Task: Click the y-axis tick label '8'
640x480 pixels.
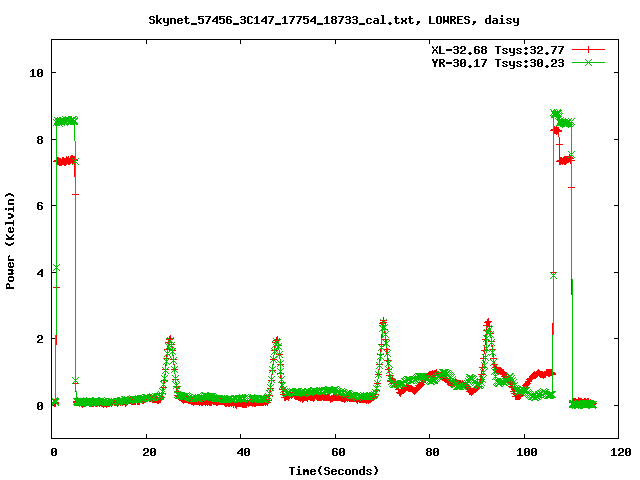Action: click(x=40, y=140)
